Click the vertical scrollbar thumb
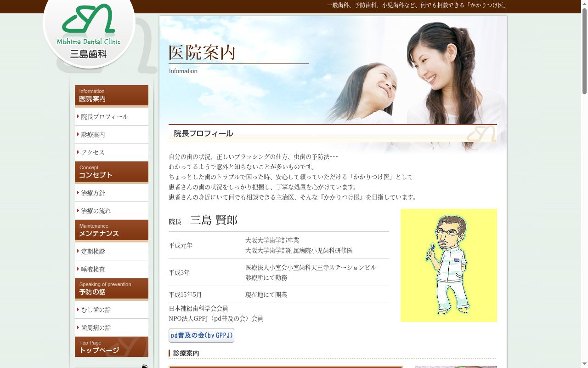 tap(584, 51)
